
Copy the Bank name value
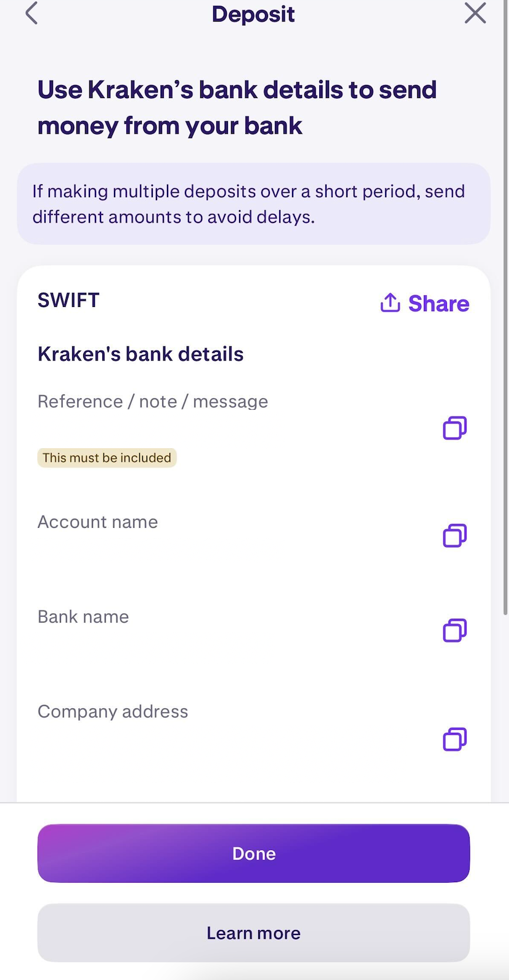point(455,630)
